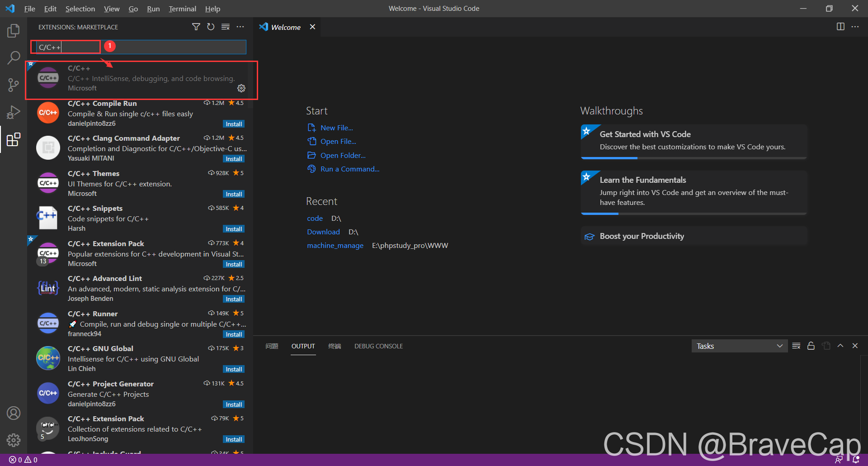Click the New File link
This screenshot has height=466, width=868.
336,128
